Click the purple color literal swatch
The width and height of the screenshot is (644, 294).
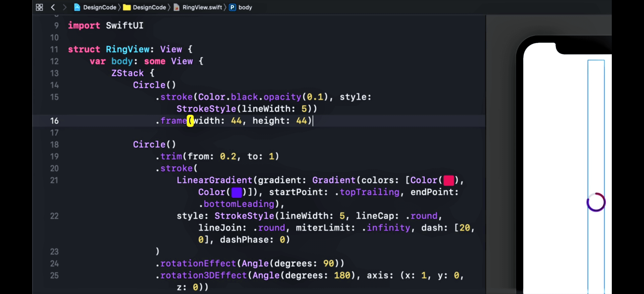tap(237, 192)
